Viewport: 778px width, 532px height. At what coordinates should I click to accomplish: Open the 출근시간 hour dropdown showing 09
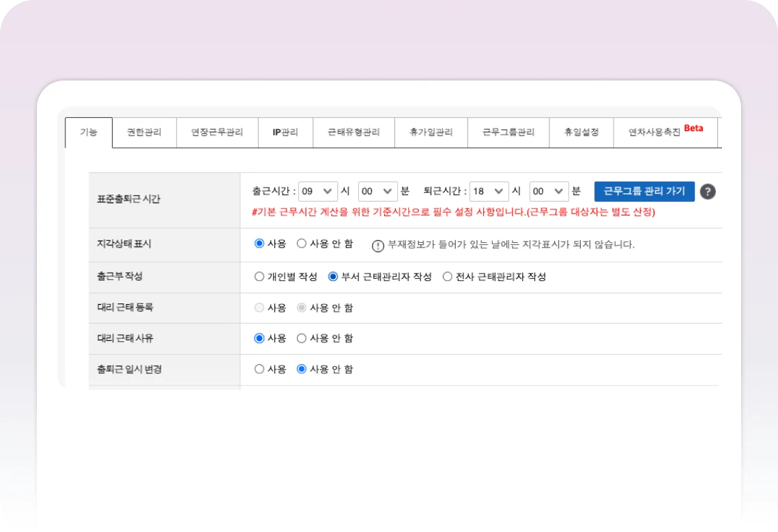[318, 191]
